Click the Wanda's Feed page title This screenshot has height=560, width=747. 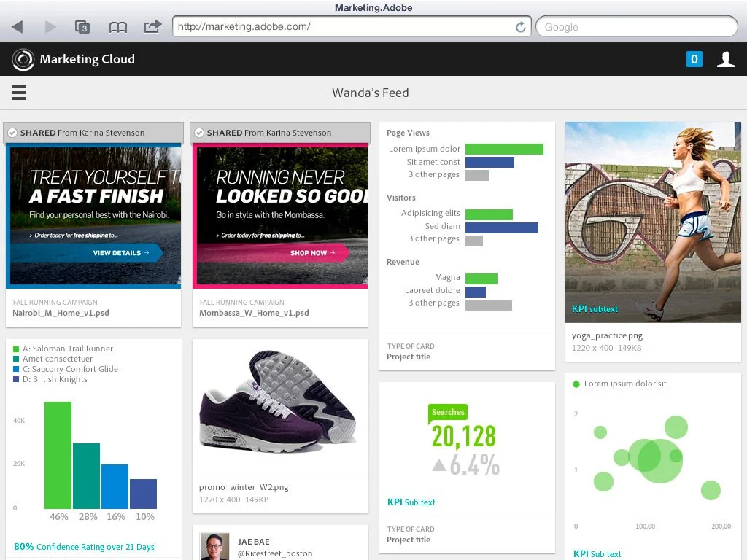click(370, 93)
